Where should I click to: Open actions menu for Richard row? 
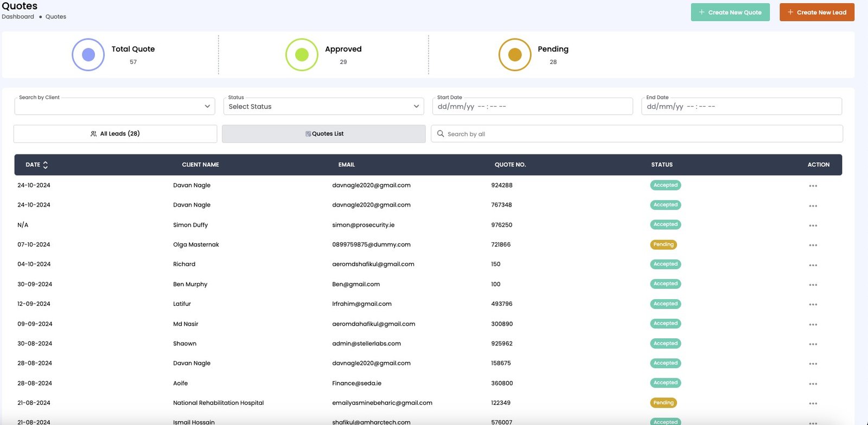813,265
